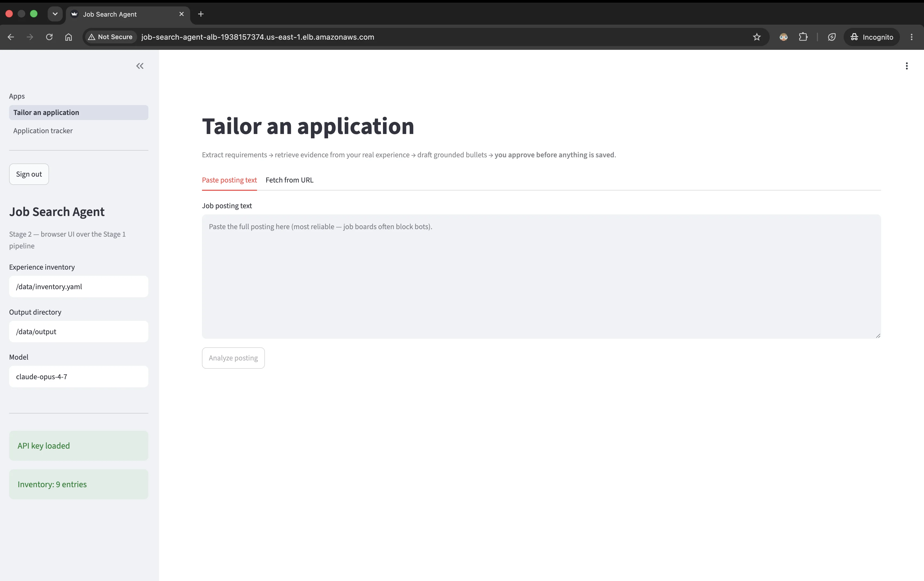Screen dimensions: 924x581
Task: Open Chrome three-dot settings menu
Action: (x=911, y=37)
